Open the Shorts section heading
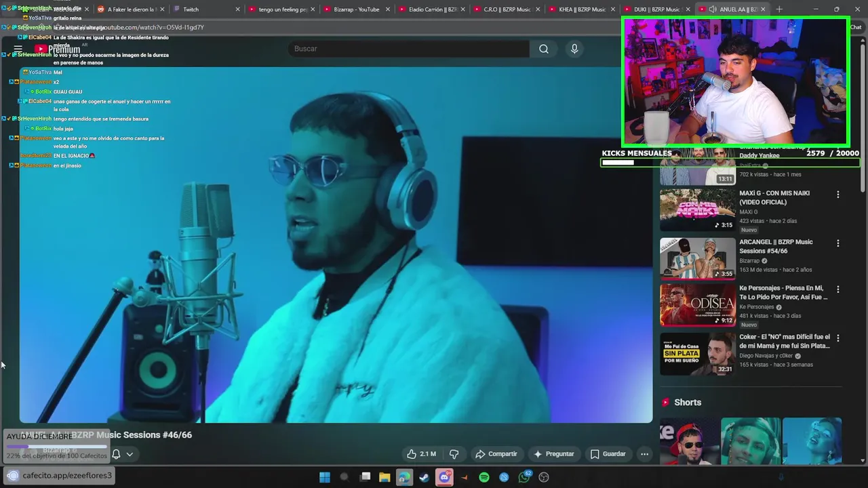 (688, 403)
